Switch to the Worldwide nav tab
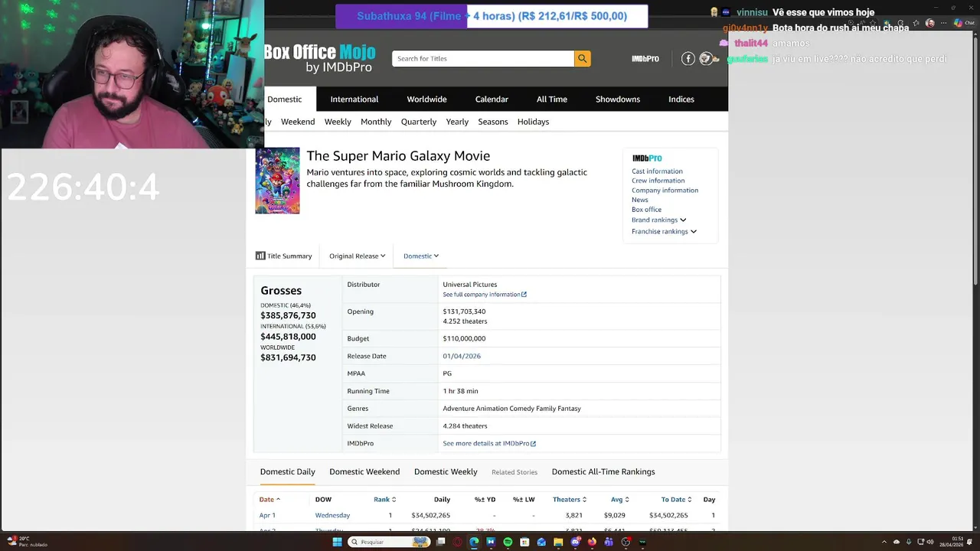Screen dimensions: 980x551 coord(426,99)
